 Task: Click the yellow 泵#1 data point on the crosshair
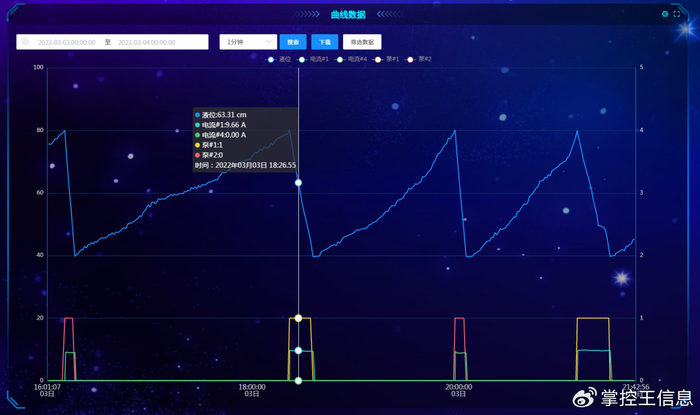298,318
